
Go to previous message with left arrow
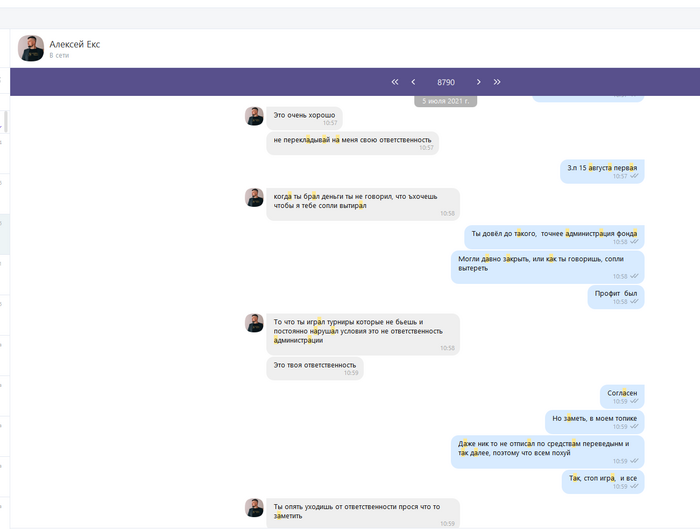(413, 82)
